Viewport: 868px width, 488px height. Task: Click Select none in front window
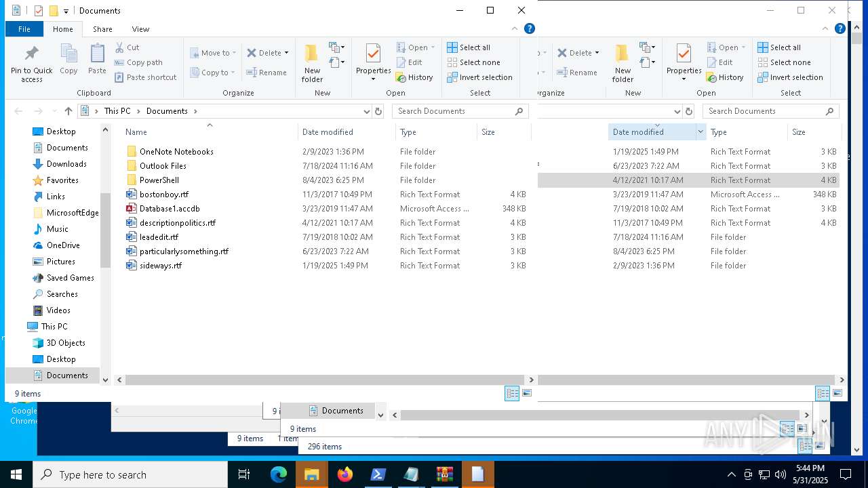(x=473, y=62)
